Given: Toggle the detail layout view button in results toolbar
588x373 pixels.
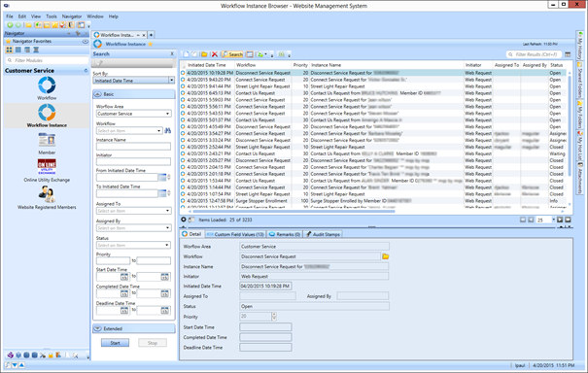Looking at the screenshot, I should pyautogui.click(x=250, y=54).
